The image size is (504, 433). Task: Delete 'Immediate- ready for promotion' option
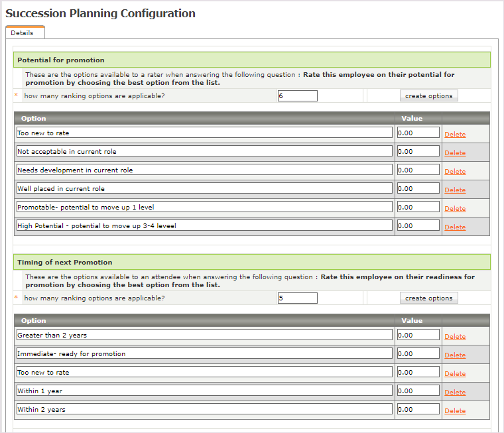click(455, 355)
